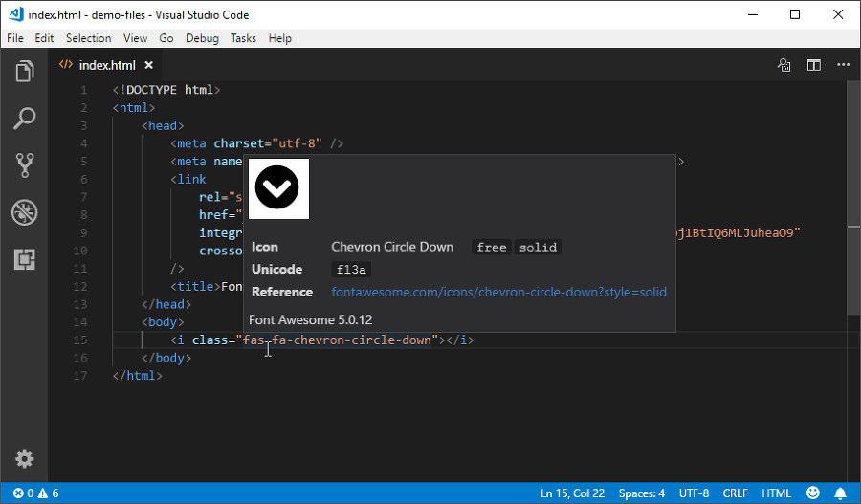
Task: Click the feedback smiley icon
Action: (812, 493)
